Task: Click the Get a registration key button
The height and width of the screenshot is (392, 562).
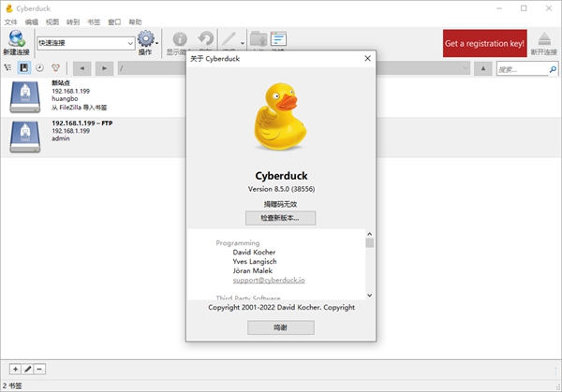Action: click(x=484, y=43)
